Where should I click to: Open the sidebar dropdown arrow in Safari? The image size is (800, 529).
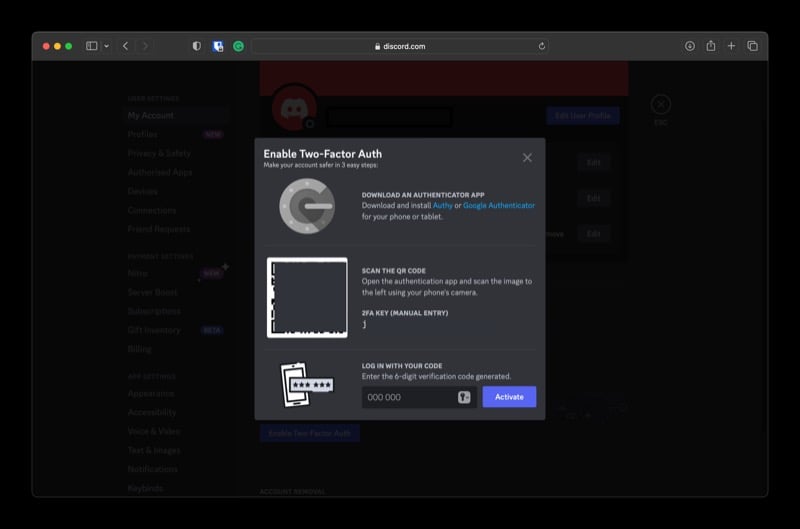tap(106, 46)
